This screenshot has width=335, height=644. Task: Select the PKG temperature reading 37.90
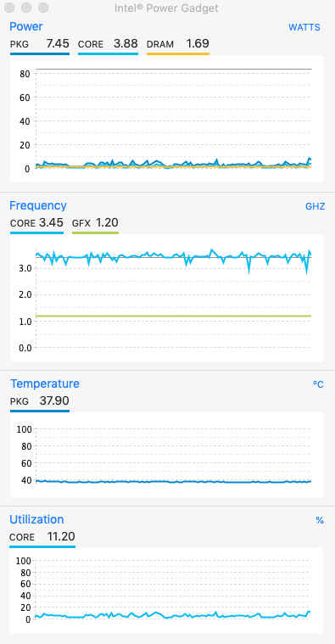tap(54, 400)
